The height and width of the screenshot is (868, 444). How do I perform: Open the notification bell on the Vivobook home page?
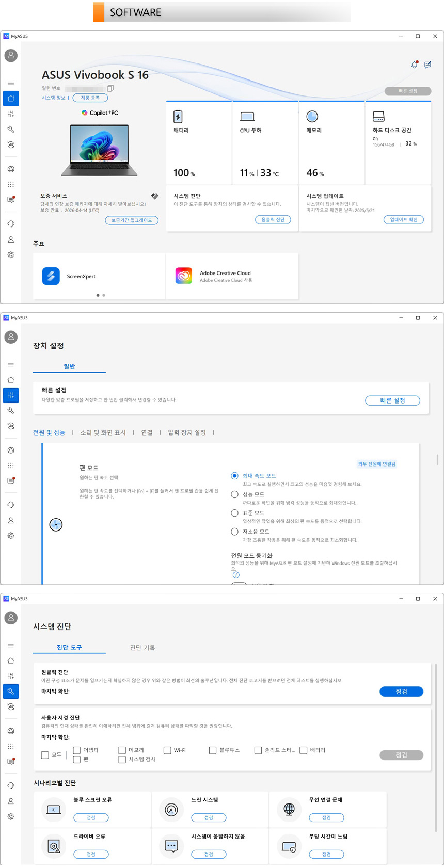(414, 65)
